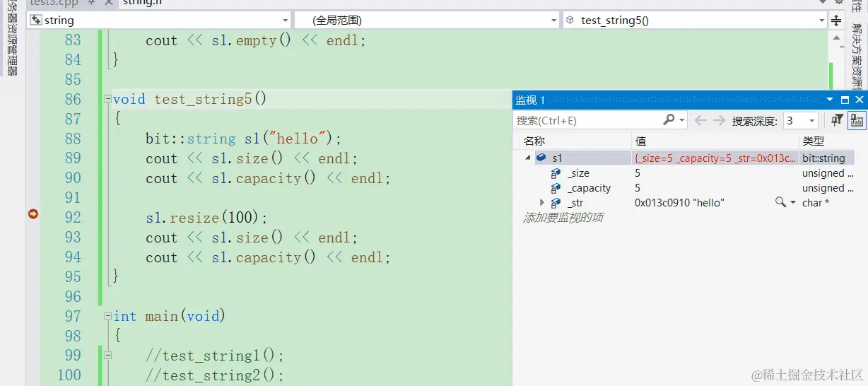Click int main(void) declaration
The height and width of the screenshot is (386, 868).
[169, 316]
